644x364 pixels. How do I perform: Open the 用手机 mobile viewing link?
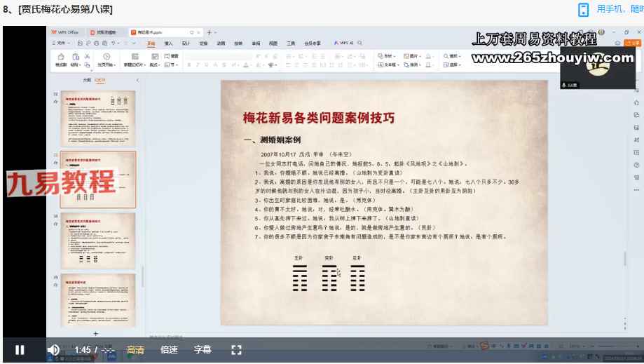(x=619, y=9)
